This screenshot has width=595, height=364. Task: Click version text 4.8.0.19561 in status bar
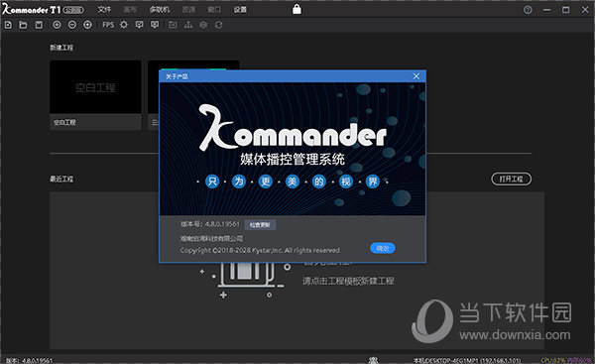38,360
